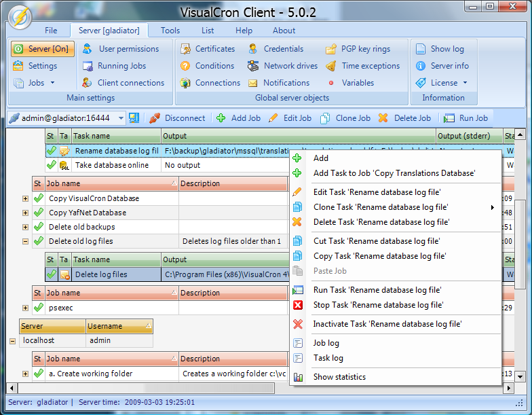The width and height of the screenshot is (532, 415).
Task: Click the VisualCron lightning application orb
Action: (20, 17)
